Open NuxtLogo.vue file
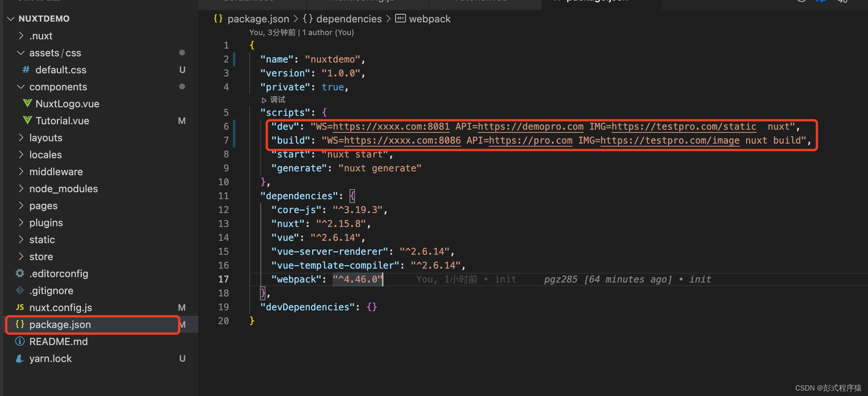This screenshot has width=868, height=396. (x=68, y=104)
